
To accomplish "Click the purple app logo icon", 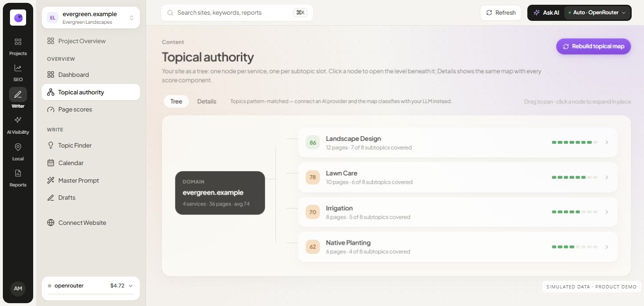I will point(18,18).
